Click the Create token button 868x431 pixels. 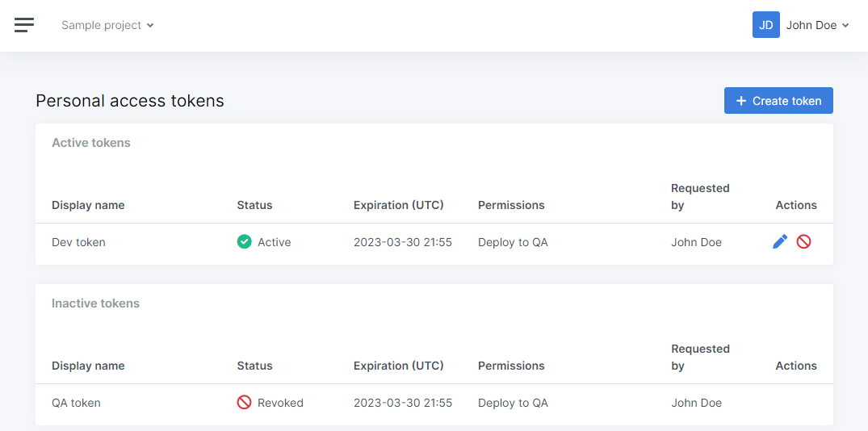pyautogui.click(x=778, y=101)
